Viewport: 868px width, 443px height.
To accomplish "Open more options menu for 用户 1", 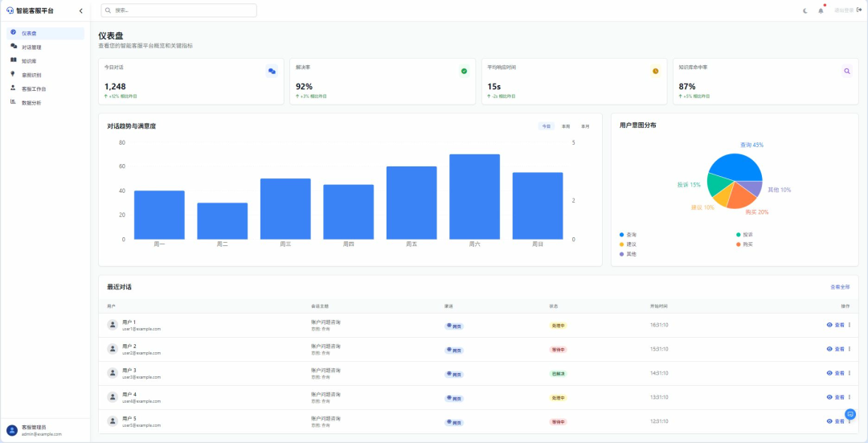I will coord(850,325).
